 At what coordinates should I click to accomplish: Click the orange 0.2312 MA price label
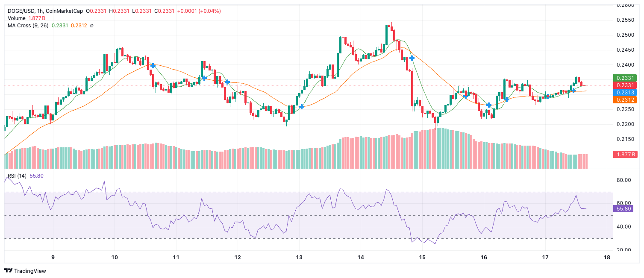[x=625, y=99]
